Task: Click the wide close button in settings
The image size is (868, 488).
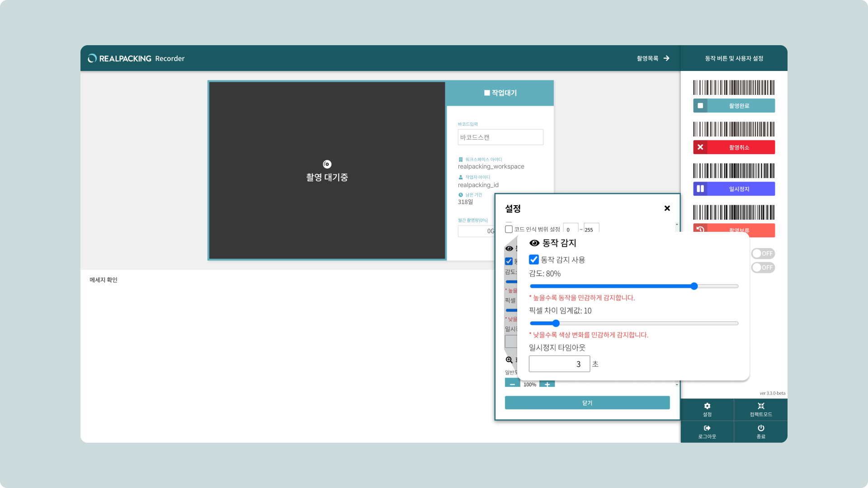Action: 587,403
